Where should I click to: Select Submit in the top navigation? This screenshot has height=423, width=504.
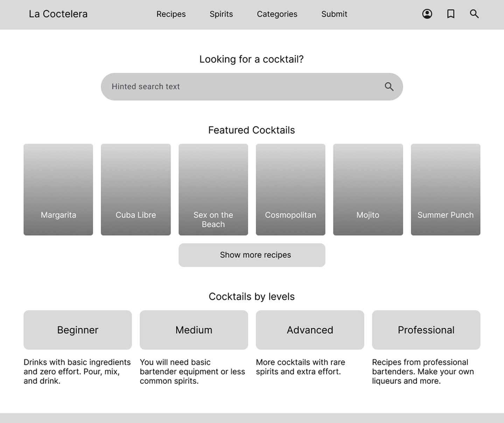tap(334, 14)
